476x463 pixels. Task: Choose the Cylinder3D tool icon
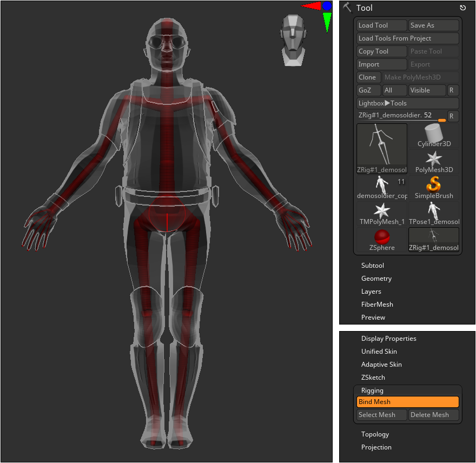tap(434, 136)
